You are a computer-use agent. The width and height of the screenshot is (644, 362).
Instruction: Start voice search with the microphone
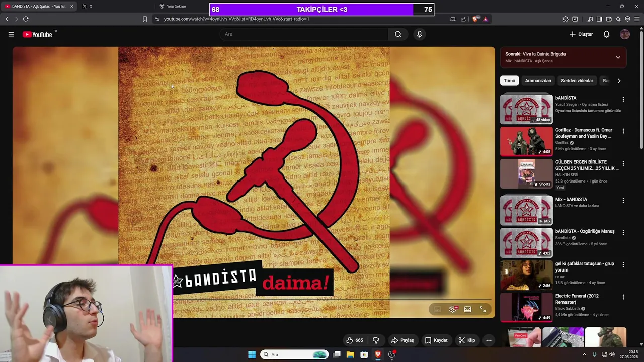click(419, 34)
